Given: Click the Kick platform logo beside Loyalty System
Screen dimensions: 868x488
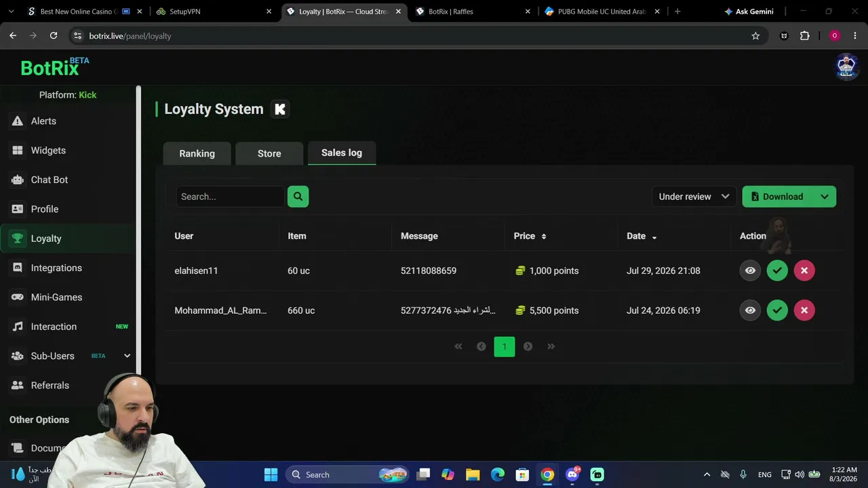Looking at the screenshot, I should tap(280, 109).
